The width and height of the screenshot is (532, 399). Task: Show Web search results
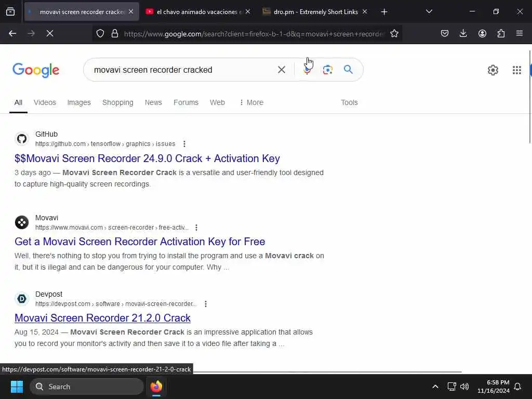coord(217,102)
